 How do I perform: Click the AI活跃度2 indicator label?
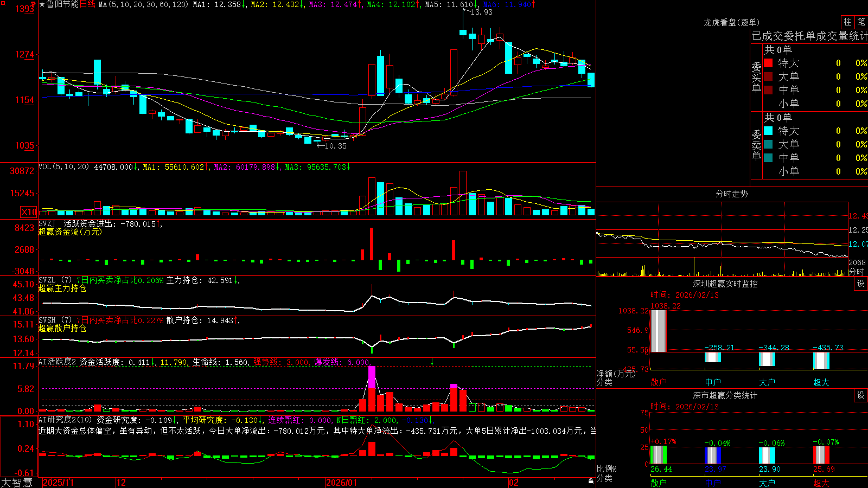pos(58,362)
